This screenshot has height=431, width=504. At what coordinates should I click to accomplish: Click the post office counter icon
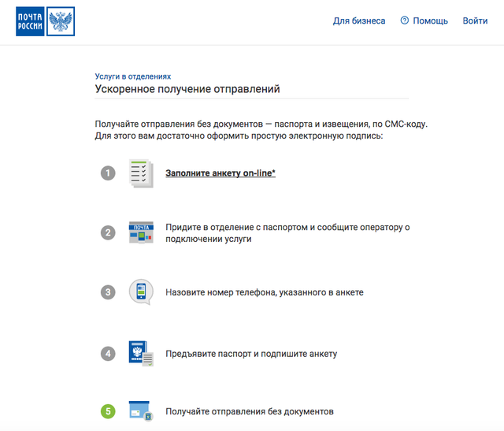pyautogui.click(x=141, y=232)
